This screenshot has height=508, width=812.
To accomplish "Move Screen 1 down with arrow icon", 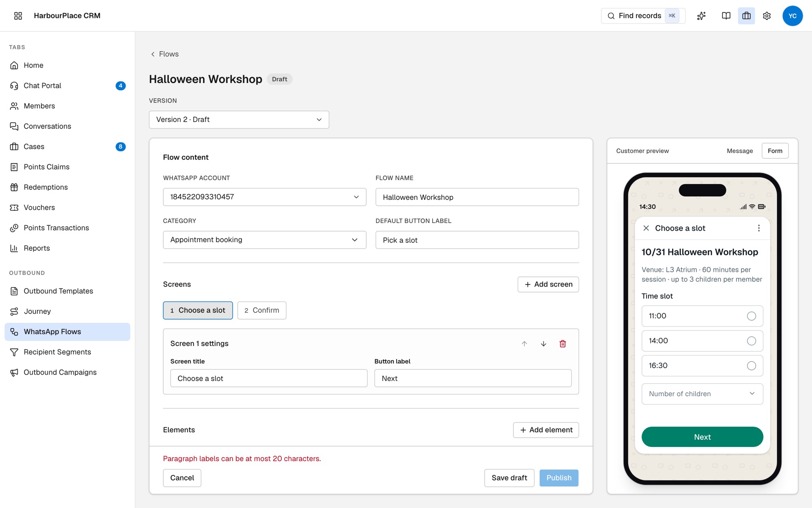I will (x=543, y=344).
